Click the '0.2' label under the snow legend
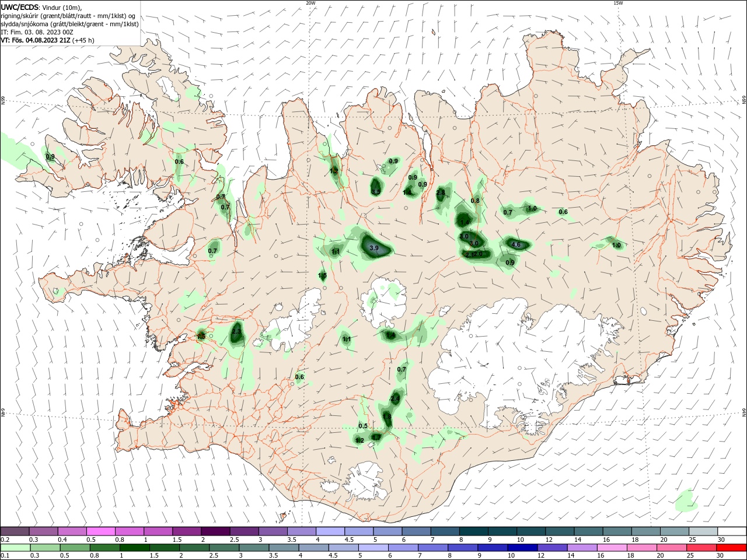 pos(5,540)
